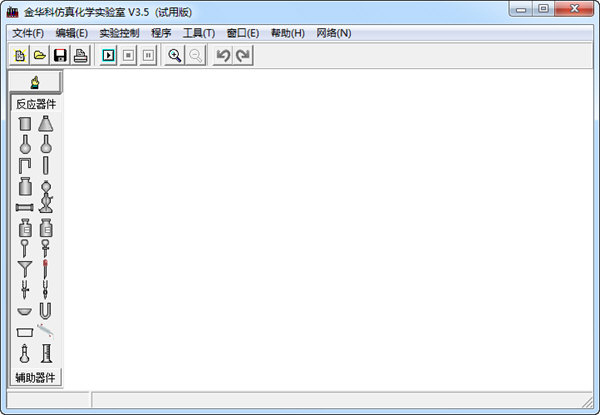
Task: Choose the U-shaped tube
Action: coord(45,311)
